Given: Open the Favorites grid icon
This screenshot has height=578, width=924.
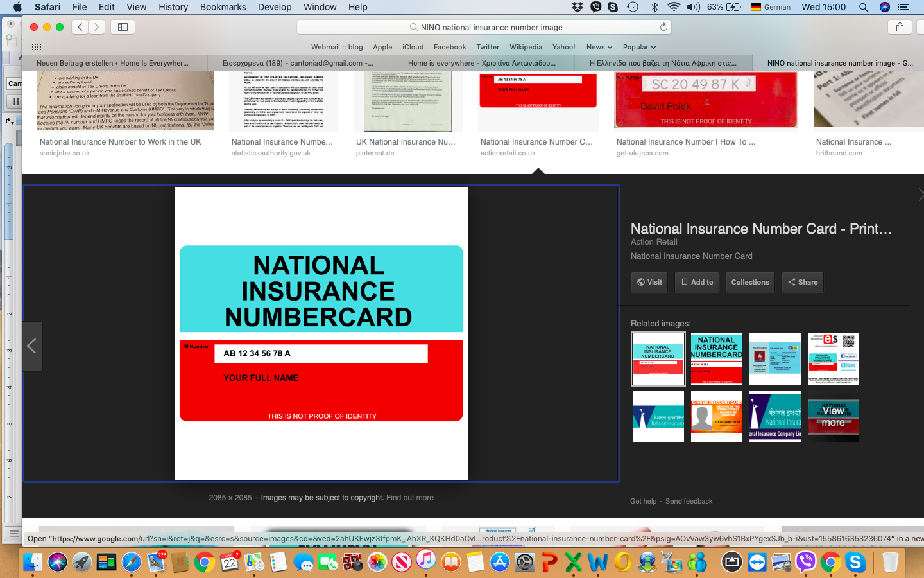Looking at the screenshot, I should pos(37,47).
